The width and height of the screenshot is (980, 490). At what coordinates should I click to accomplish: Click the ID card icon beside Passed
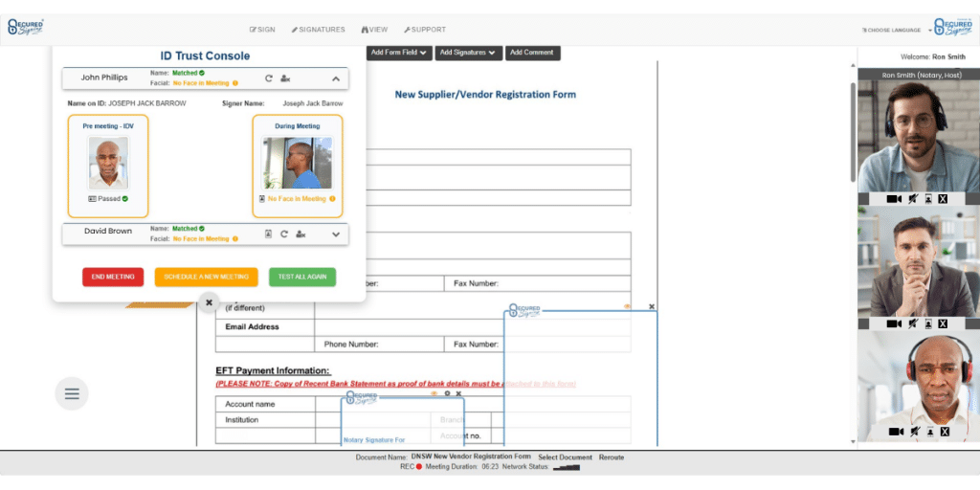tap(92, 199)
